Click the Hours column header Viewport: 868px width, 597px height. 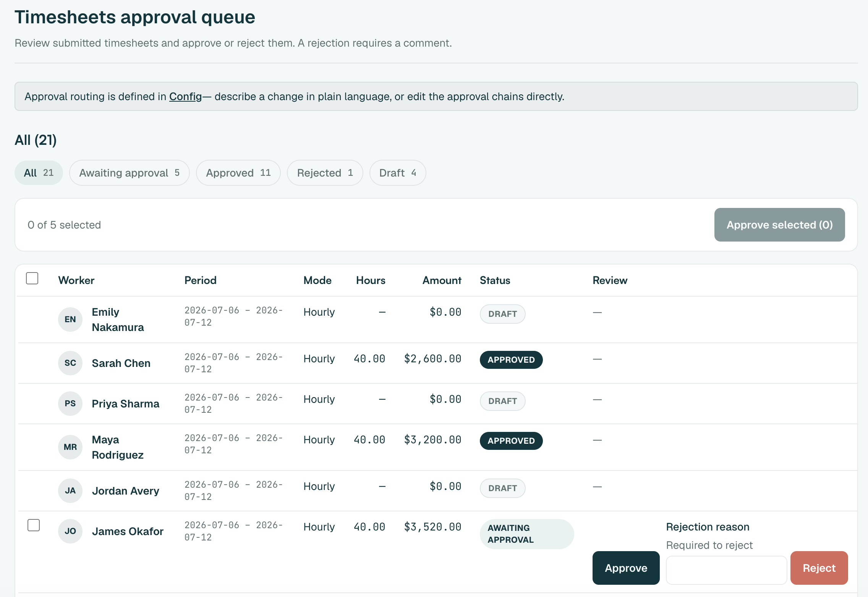click(371, 280)
